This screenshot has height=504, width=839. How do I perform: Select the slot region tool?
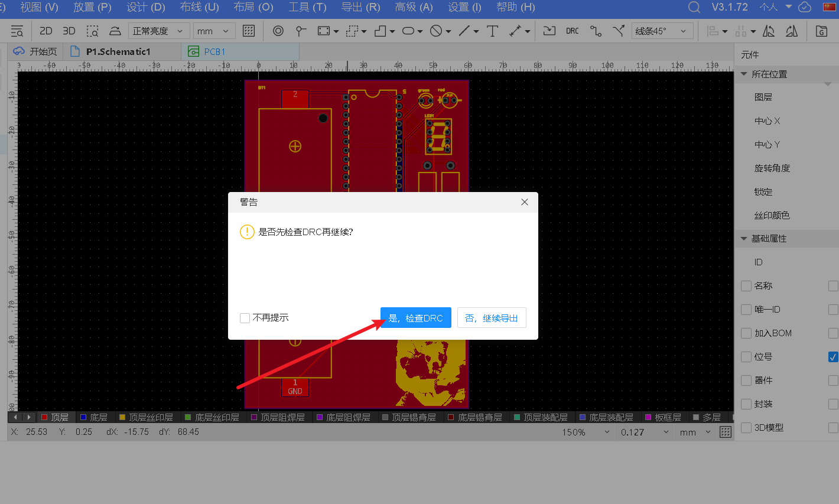pyautogui.click(x=408, y=31)
